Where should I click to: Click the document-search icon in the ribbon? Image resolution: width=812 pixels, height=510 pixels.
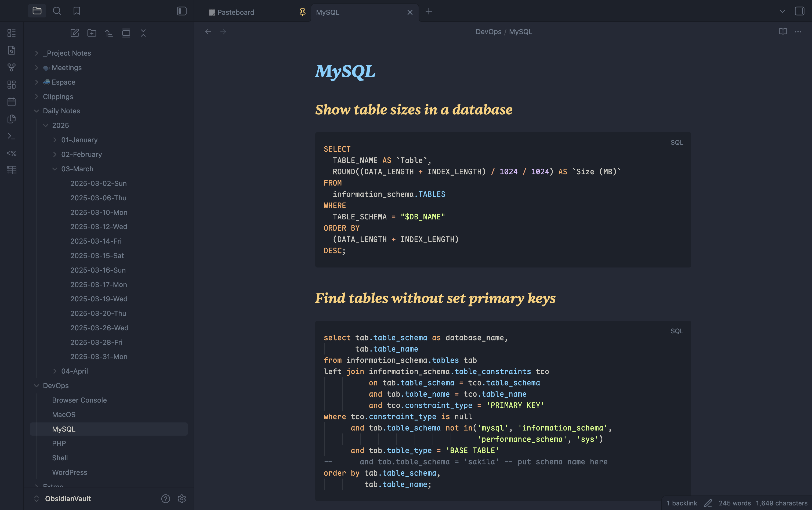coord(12,50)
